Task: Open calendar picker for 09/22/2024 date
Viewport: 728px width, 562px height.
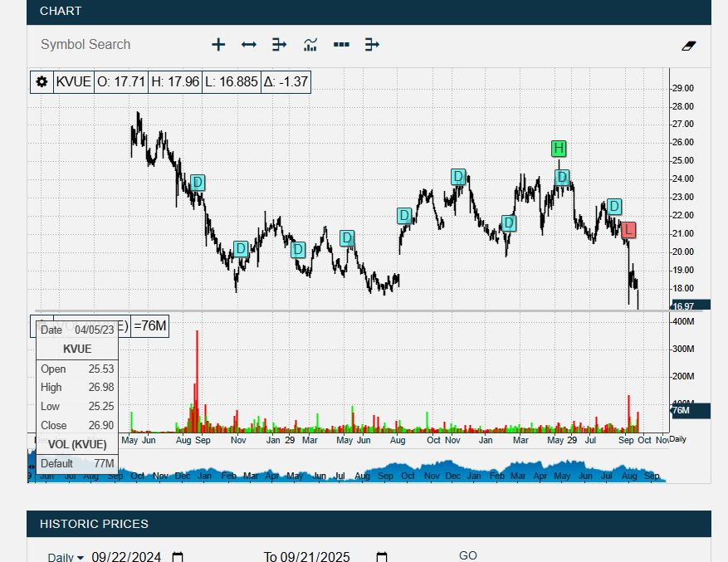Action: (178, 556)
